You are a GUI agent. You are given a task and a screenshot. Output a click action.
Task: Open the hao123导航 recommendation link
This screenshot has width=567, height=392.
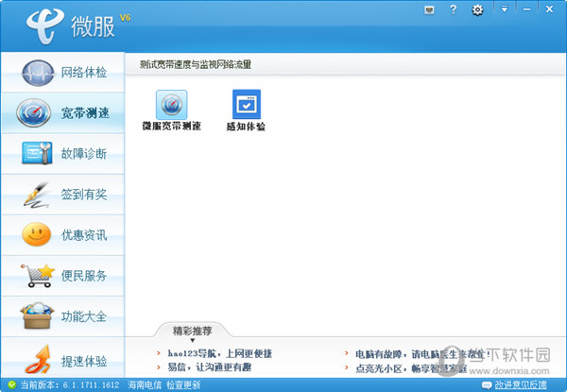click(x=219, y=353)
